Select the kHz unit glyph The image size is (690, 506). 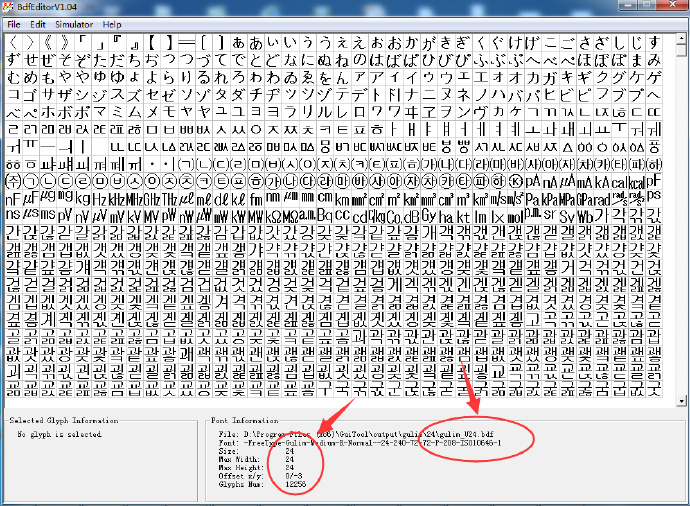117,199
